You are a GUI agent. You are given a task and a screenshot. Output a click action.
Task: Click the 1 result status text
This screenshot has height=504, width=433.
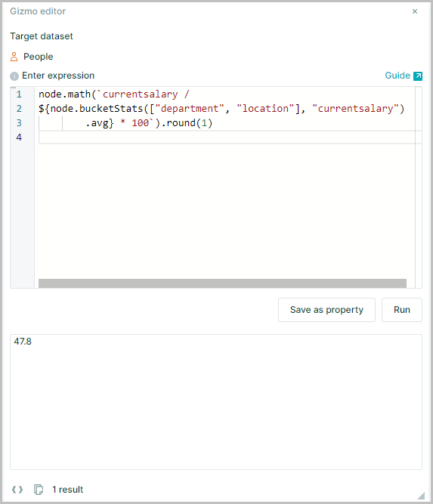67,490
